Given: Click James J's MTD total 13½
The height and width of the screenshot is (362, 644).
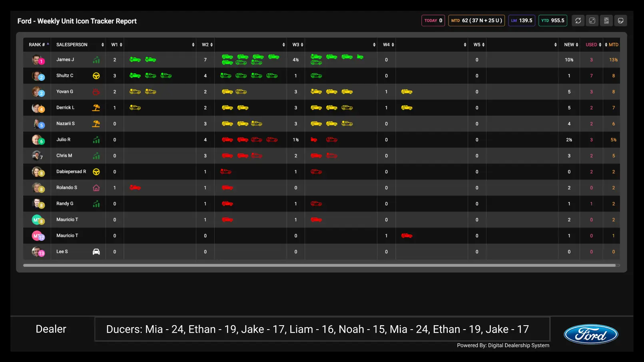Looking at the screenshot, I should point(613,60).
